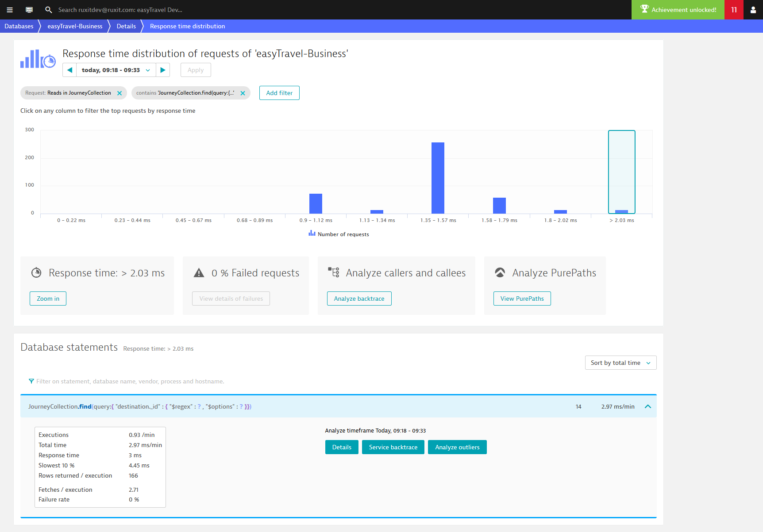Select the 1.13 - 1.34 ms chart bar
This screenshot has height=532, width=763.
pos(377,212)
